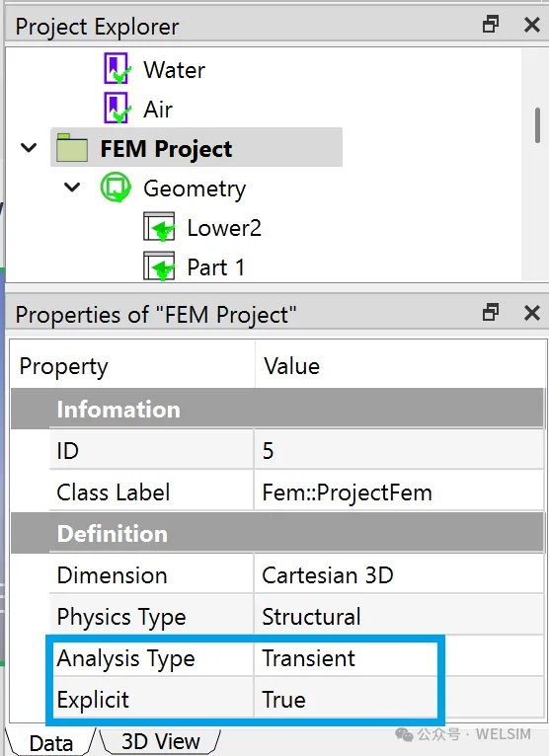Viewport: 549px width, 756px height.
Task: Switch to the Data tab
Action: pyautogui.click(x=50, y=742)
